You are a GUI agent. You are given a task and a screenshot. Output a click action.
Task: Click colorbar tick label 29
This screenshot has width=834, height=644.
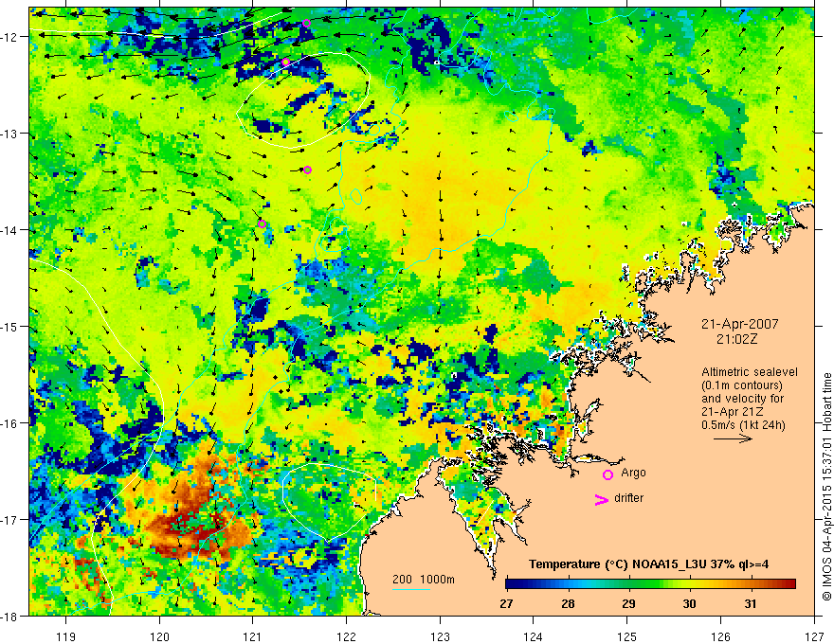628,604
